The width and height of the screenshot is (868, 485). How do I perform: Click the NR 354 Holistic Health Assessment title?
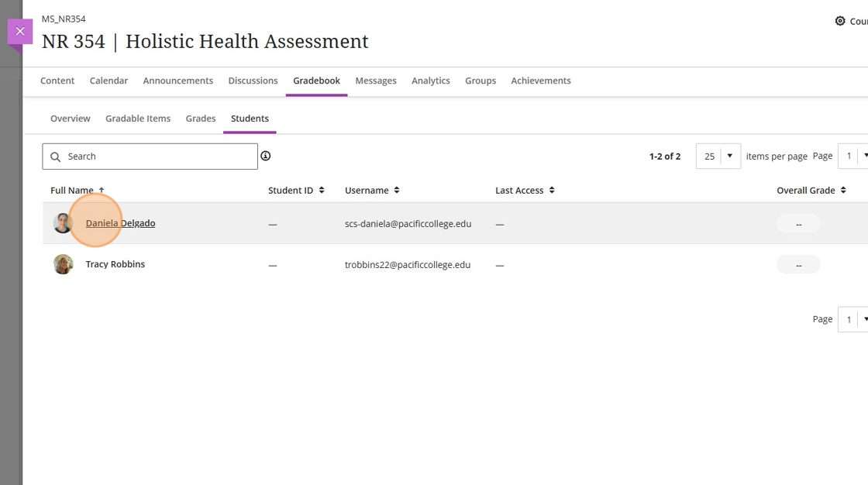coord(205,42)
